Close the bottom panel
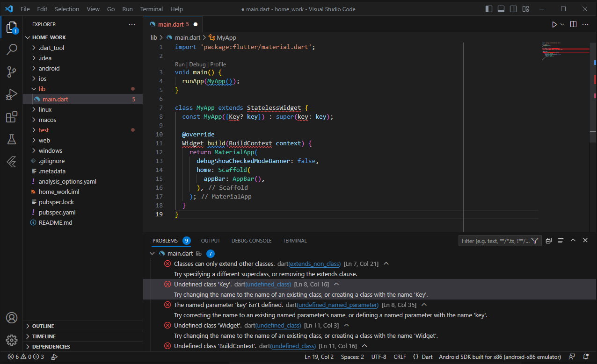The image size is (597, 364). pyautogui.click(x=585, y=241)
